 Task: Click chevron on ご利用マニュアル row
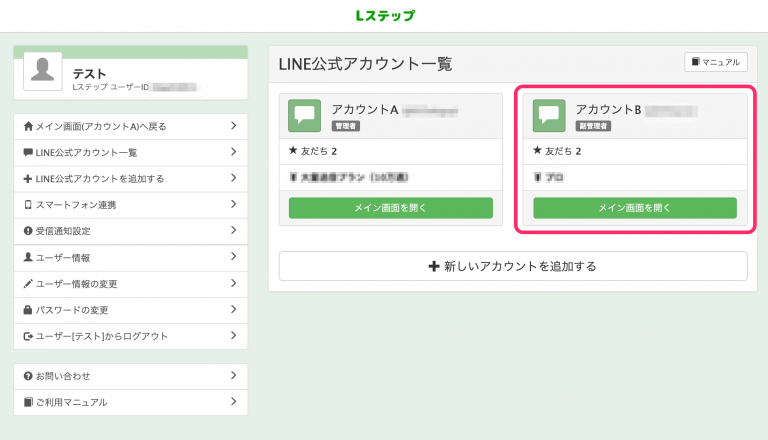(x=234, y=401)
